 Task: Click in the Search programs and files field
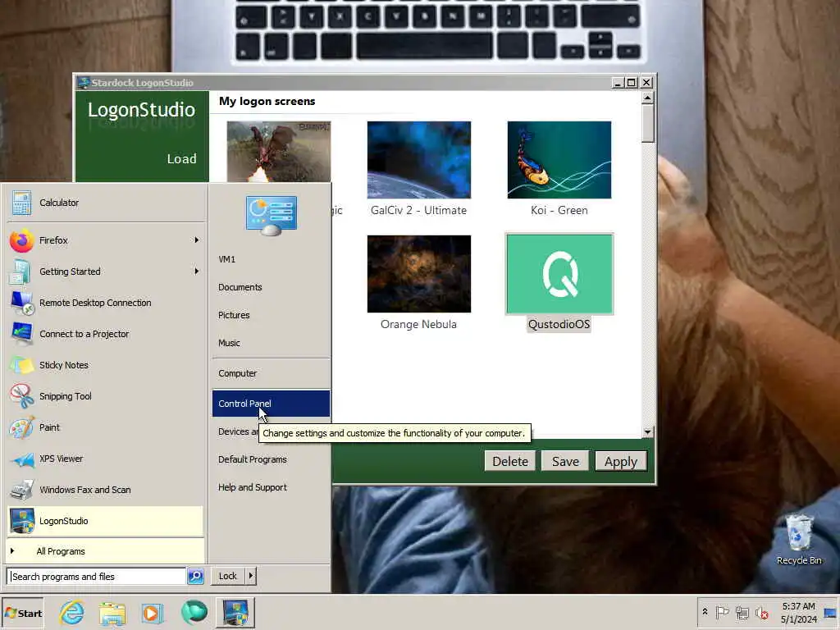tap(97, 577)
